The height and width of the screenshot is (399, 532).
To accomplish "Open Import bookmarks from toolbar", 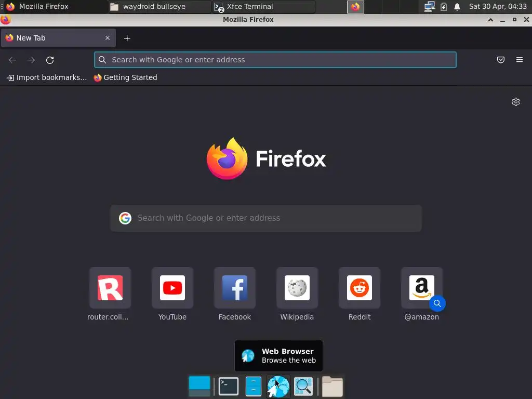I will point(47,78).
